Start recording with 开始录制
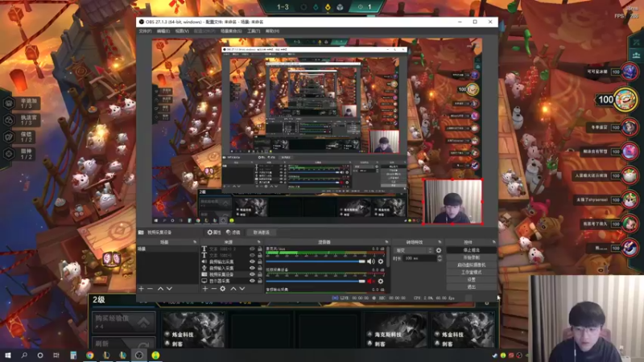Screen dimensions: 644x362 [471, 257]
